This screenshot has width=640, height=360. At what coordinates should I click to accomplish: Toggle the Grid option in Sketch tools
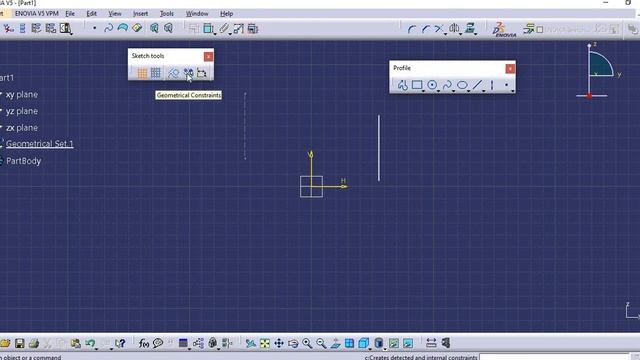pos(142,73)
